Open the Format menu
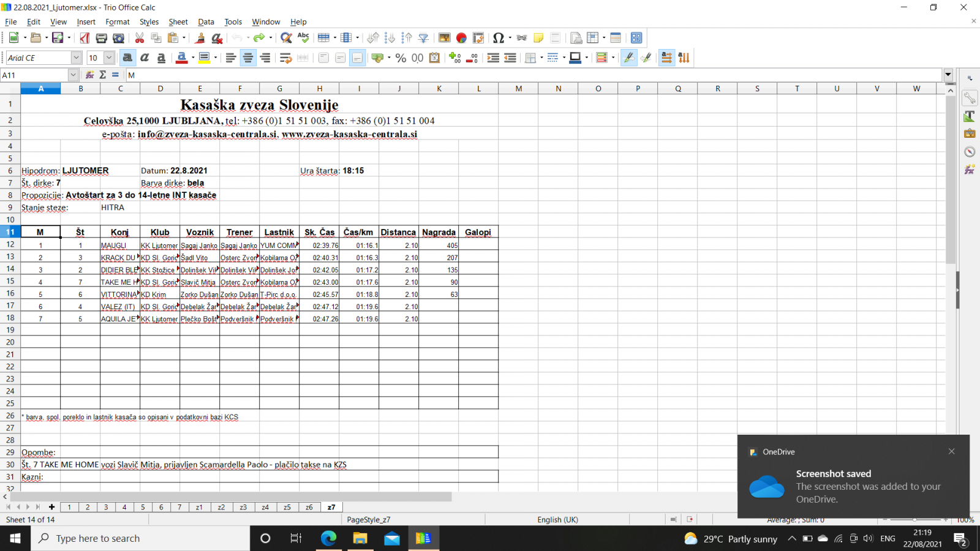 [117, 22]
